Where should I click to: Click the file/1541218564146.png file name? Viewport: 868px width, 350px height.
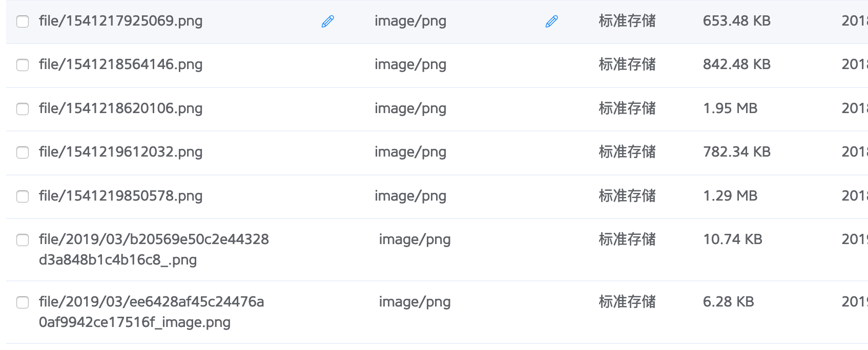tap(120, 64)
